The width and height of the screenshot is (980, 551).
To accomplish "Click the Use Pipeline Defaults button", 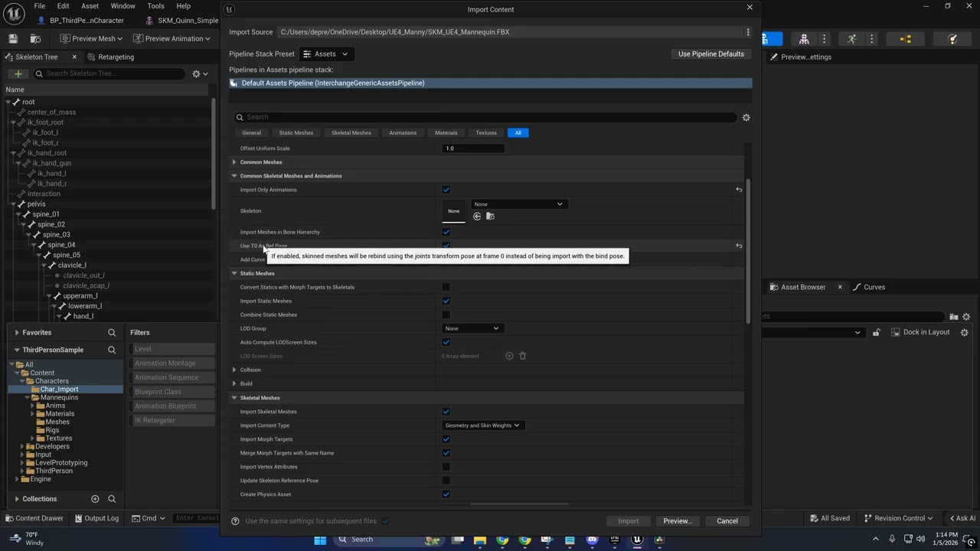I will coord(711,54).
